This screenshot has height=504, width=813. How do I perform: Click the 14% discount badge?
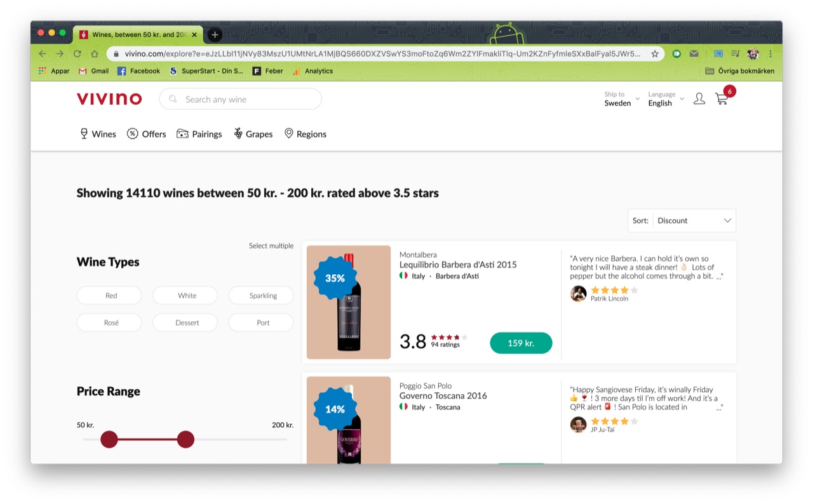tap(335, 409)
